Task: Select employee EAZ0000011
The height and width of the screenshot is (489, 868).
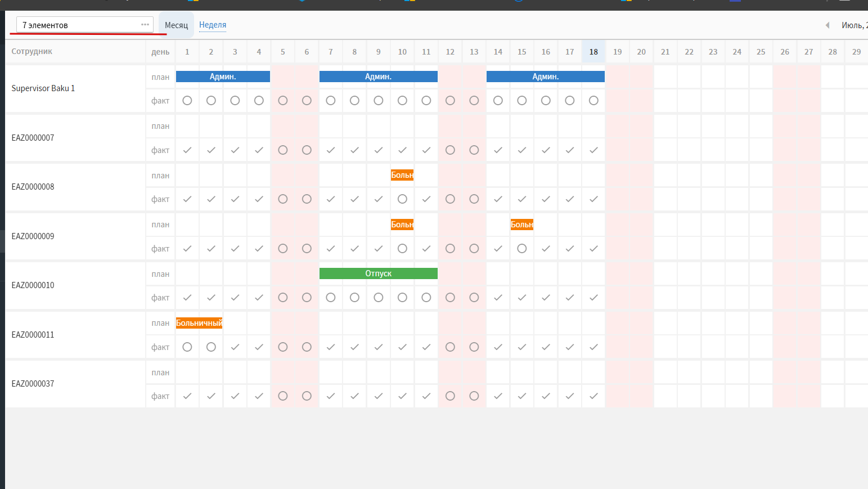Action: 33,335
